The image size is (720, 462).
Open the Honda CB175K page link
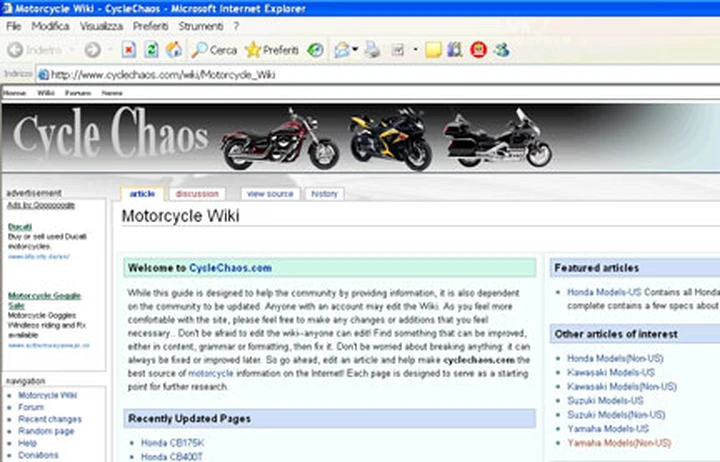172,443
